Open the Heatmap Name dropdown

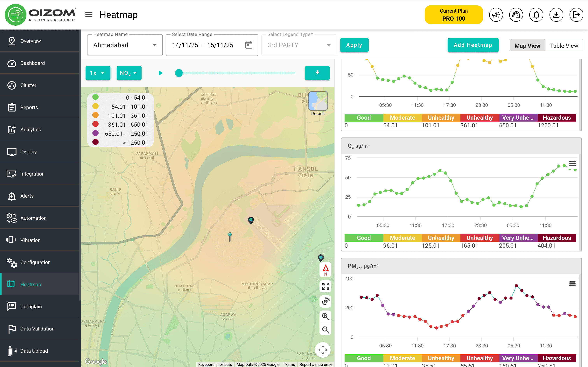125,45
